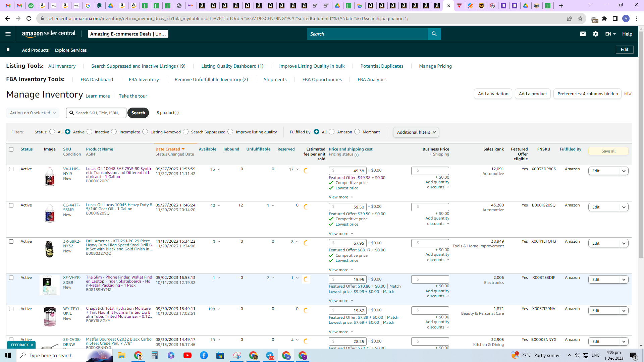Sort by Date Created column header
The image size is (644, 362).
170,149
